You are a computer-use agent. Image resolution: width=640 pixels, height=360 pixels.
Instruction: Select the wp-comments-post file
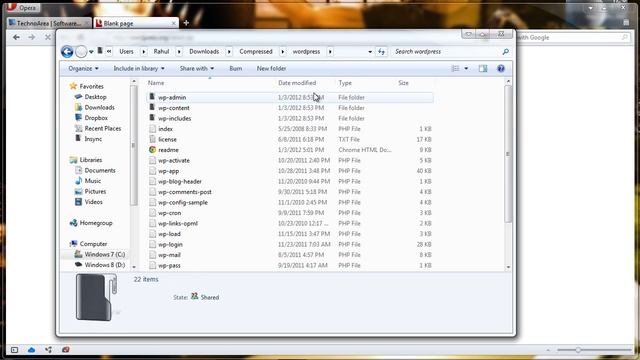tap(185, 192)
